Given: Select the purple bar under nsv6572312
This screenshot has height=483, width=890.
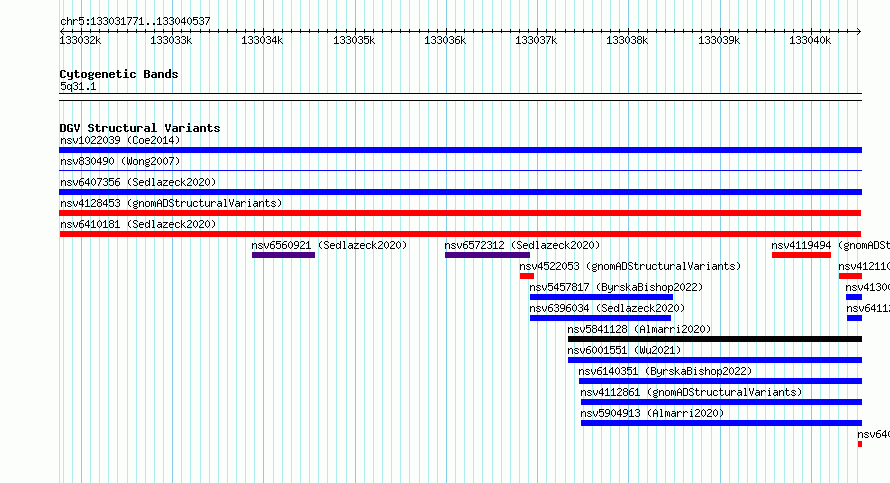Looking at the screenshot, I should [488, 255].
